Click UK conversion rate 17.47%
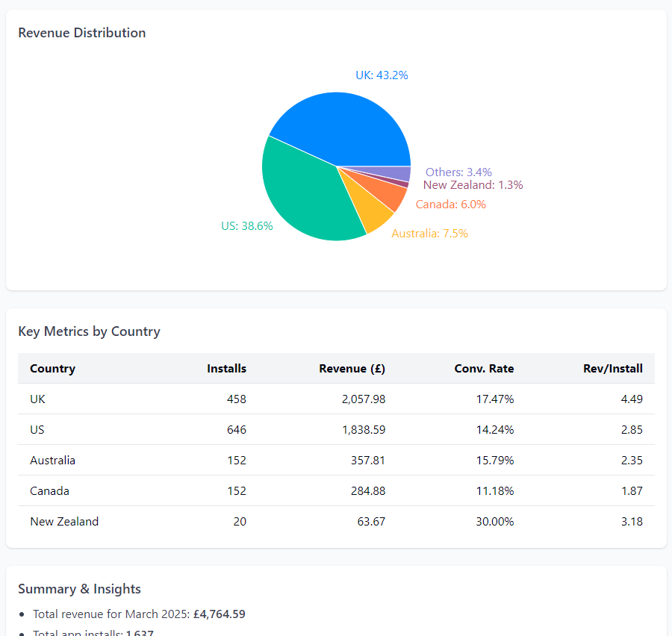 (x=495, y=399)
